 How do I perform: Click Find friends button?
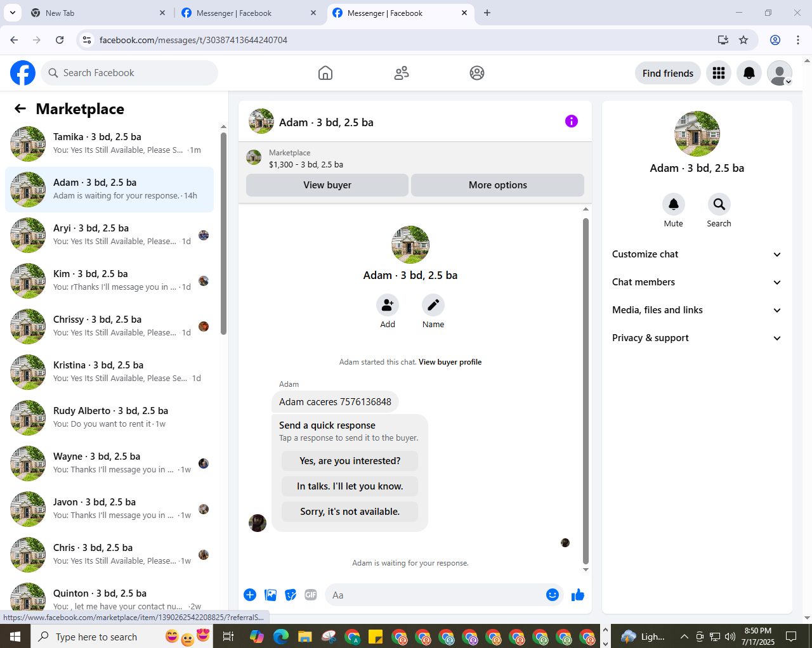click(668, 73)
